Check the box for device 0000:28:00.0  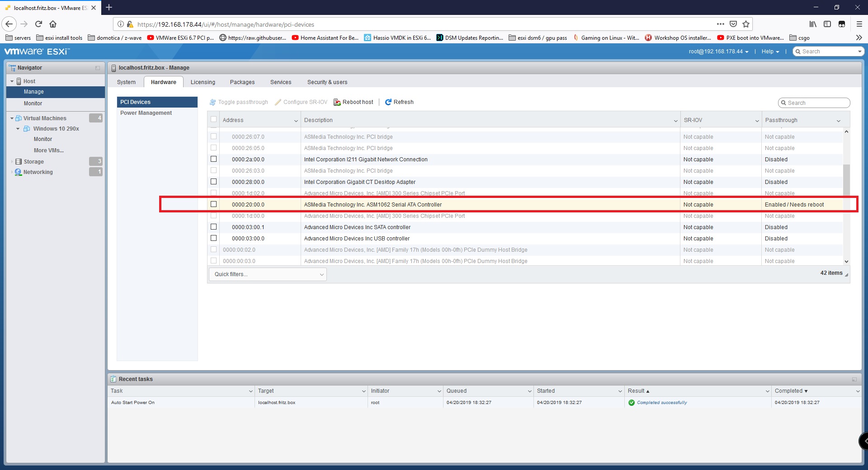pos(213,182)
